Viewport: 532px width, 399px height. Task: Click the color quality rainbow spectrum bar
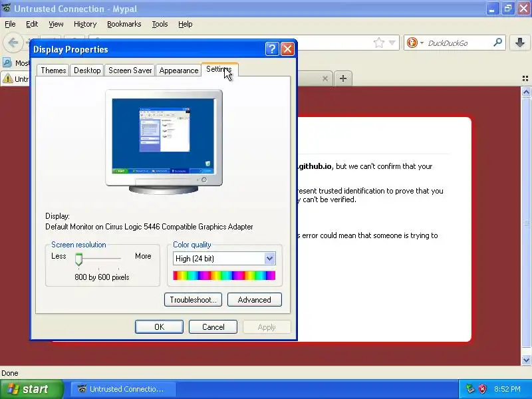coord(224,275)
